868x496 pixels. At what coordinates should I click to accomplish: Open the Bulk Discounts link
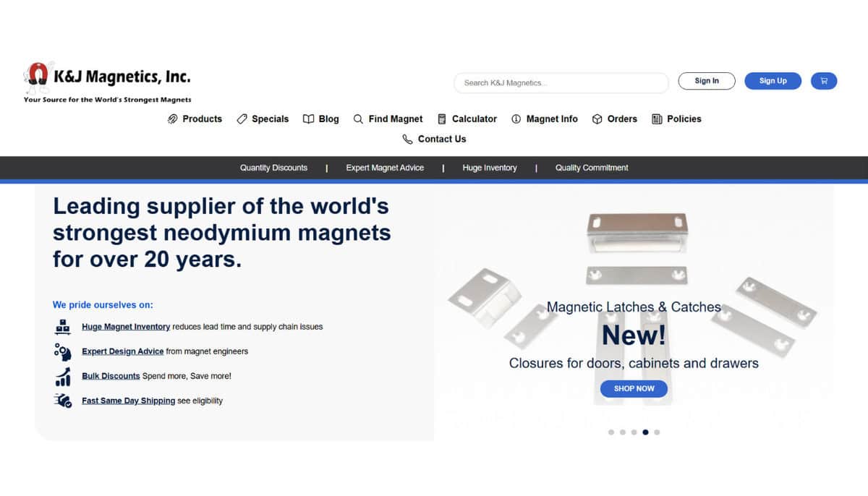[x=110, y=375]
